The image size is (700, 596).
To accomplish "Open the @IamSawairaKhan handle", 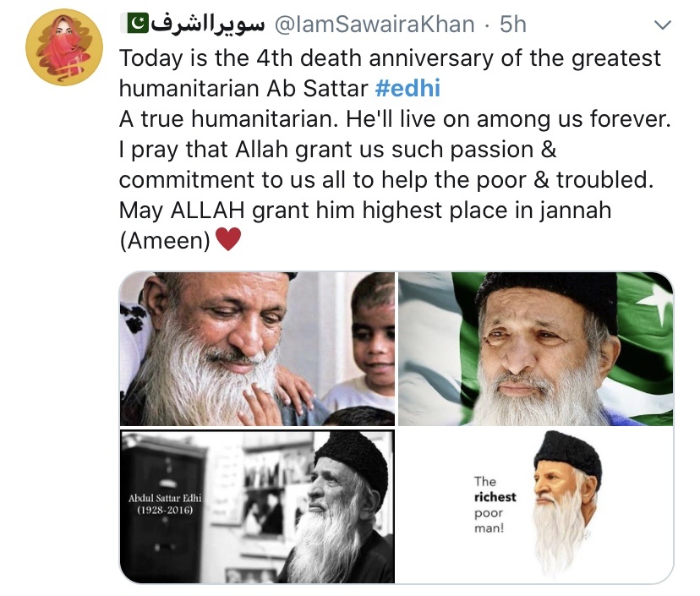I will 375,25.
